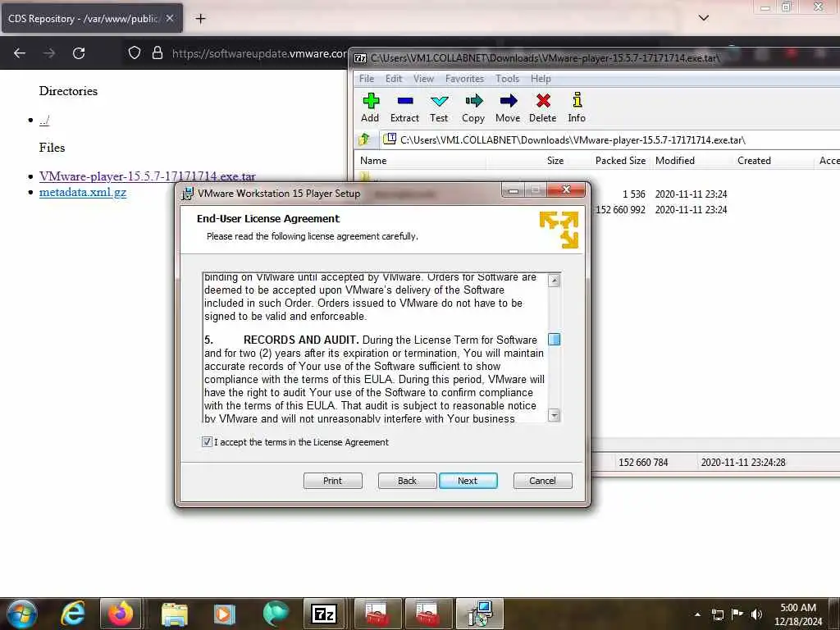Open the Windows Start menu
Screen dimensions: 840x630
point(22,614)
